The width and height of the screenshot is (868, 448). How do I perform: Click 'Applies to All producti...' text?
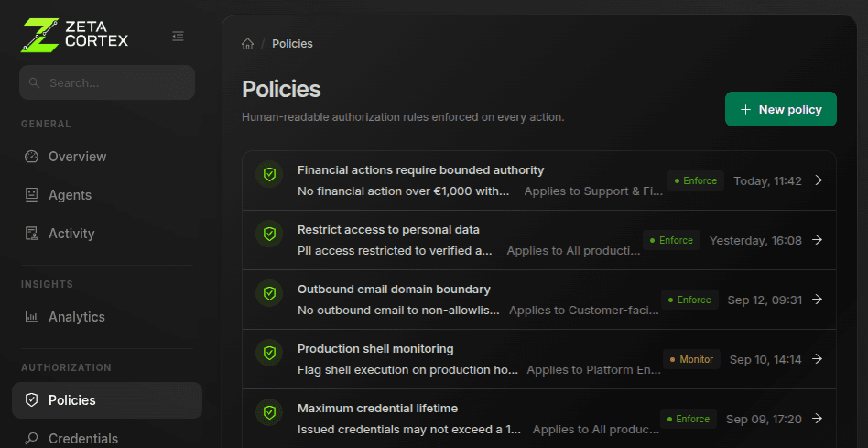coord(573,251)
